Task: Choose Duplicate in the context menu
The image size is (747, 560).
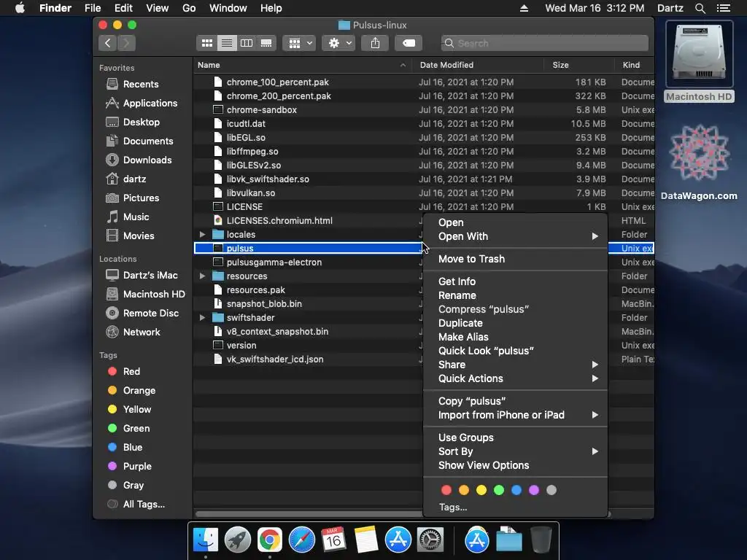Action: (516, 323)
